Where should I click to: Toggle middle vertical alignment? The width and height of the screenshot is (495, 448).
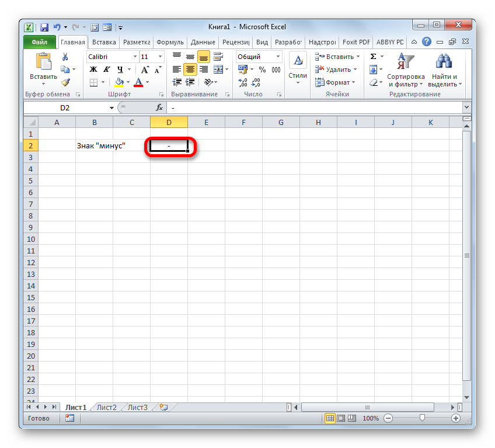tap(190, 57)
